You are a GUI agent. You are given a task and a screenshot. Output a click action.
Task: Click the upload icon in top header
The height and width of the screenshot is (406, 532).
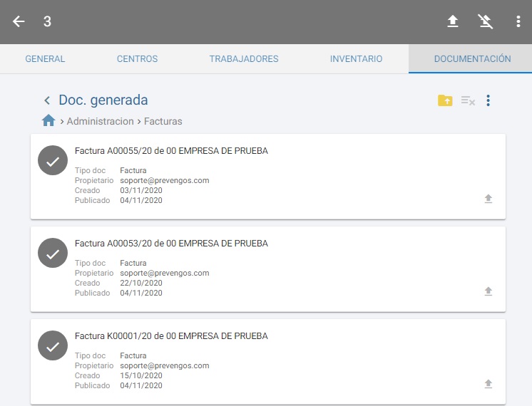click(x=453, y=21)
